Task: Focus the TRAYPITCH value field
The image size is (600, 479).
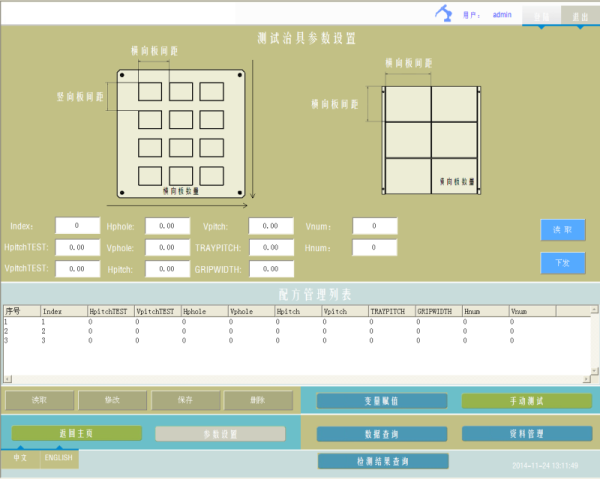Action: tap(271, 247)
